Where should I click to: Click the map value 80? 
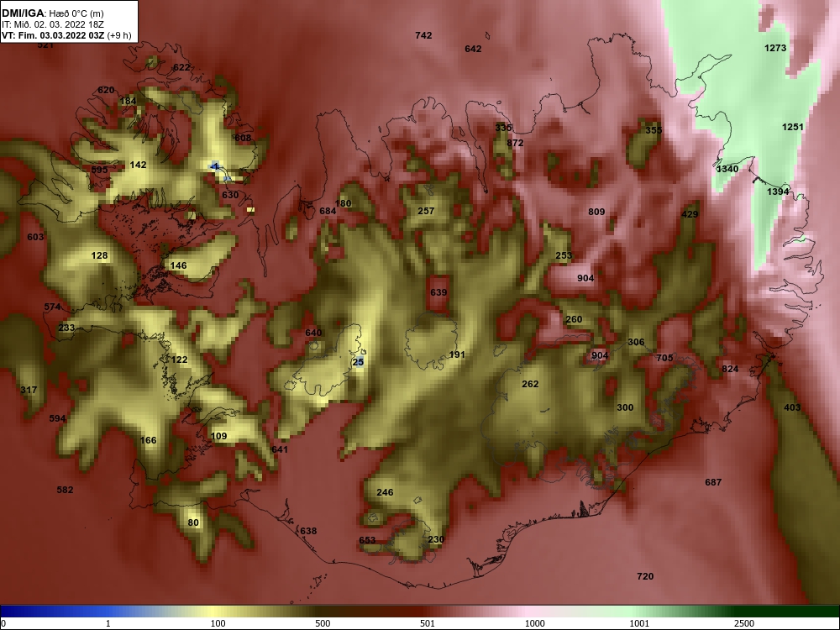click(193, 522)
